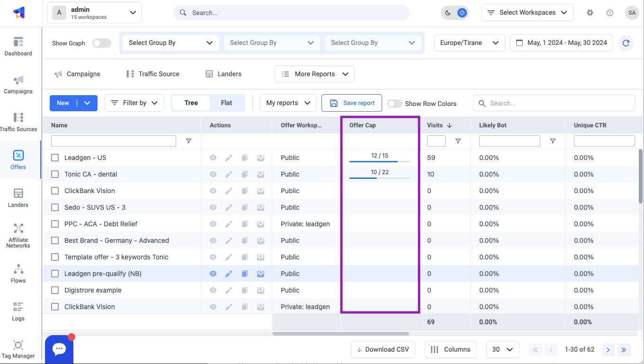Expand the New button dropdown arrow
The height and width of the screenshot is (364, 644).
click(x=87, y=103)
